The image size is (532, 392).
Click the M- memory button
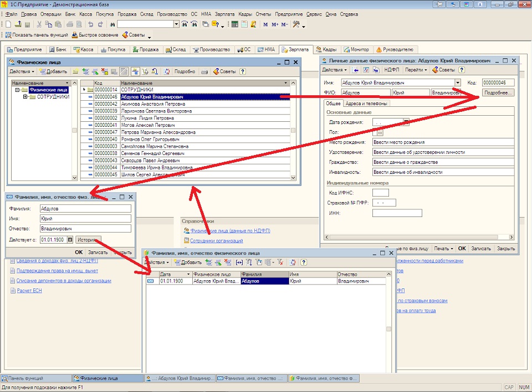point(285,24)
